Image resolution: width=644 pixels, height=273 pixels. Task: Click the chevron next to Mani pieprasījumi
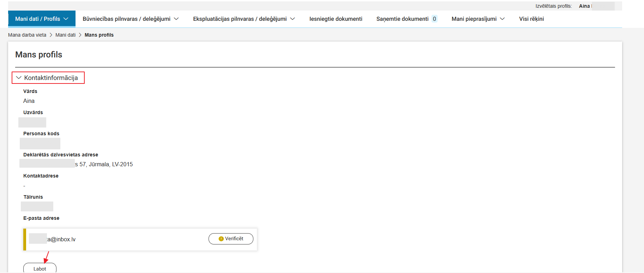click(502, 19)
